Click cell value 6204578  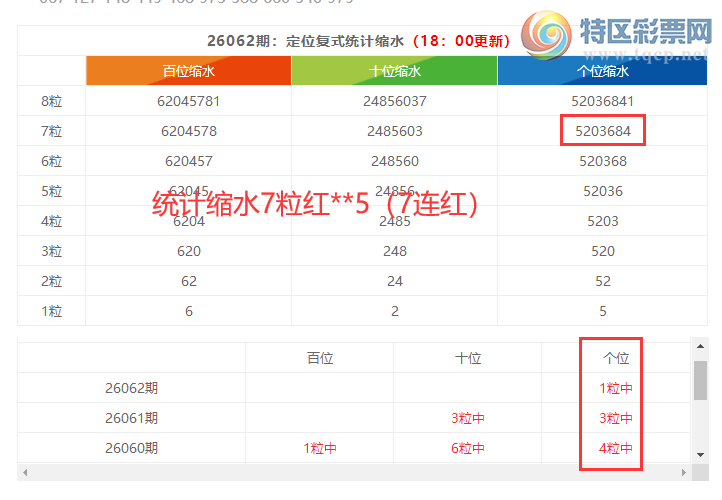189,131
